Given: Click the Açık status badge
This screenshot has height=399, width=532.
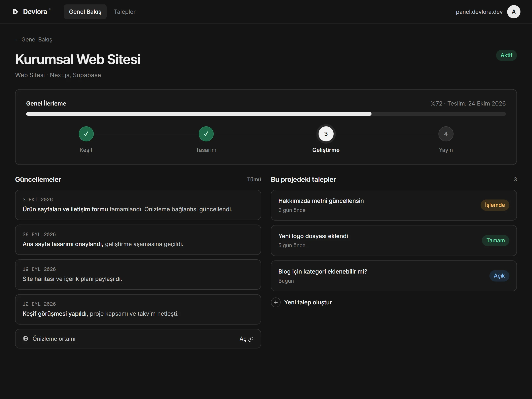Looking at the screenshot, I should point(499,276).
